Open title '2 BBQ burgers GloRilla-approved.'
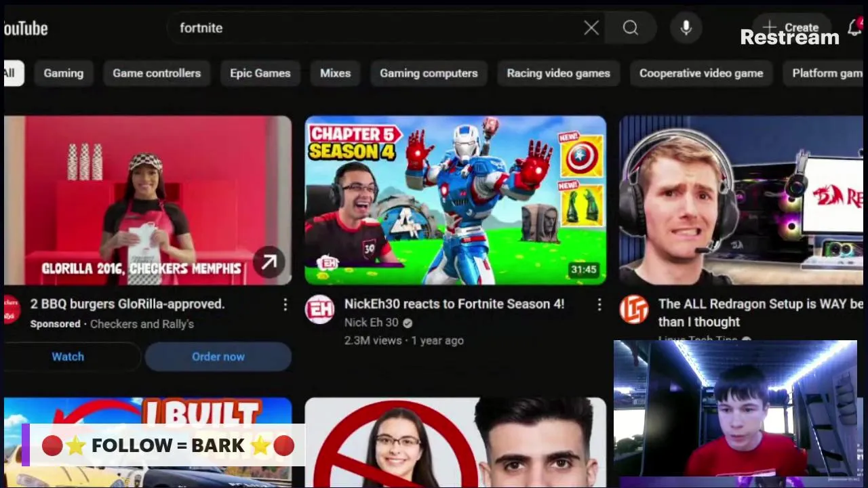The width and height of the screenshot is (868, 488). [x=127, y=304]
